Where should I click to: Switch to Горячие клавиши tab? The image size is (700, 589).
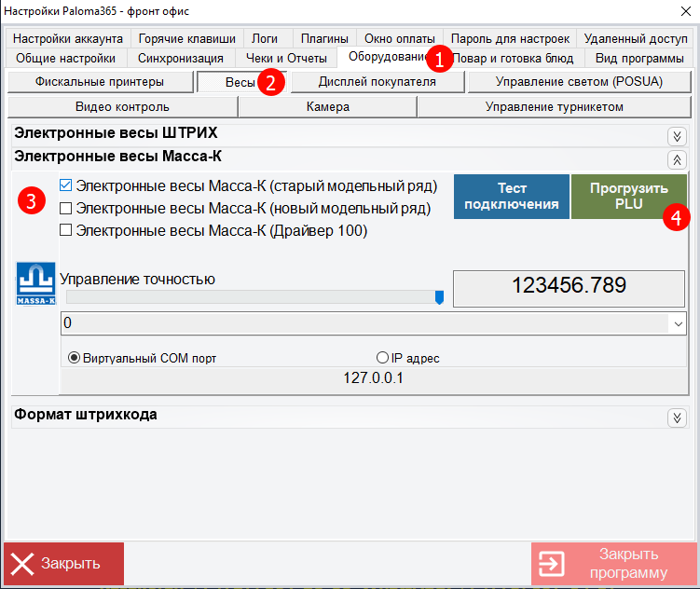point(187,39)
